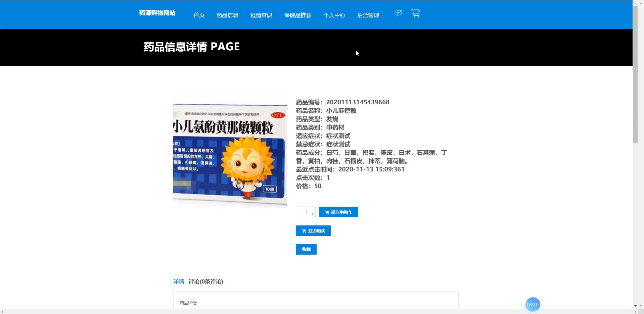The height and width of the screenshot is (314, 644).
Task: Click the horizontal scrollbar right arrow
Action: pyautogui.click(x=635, y=312)
